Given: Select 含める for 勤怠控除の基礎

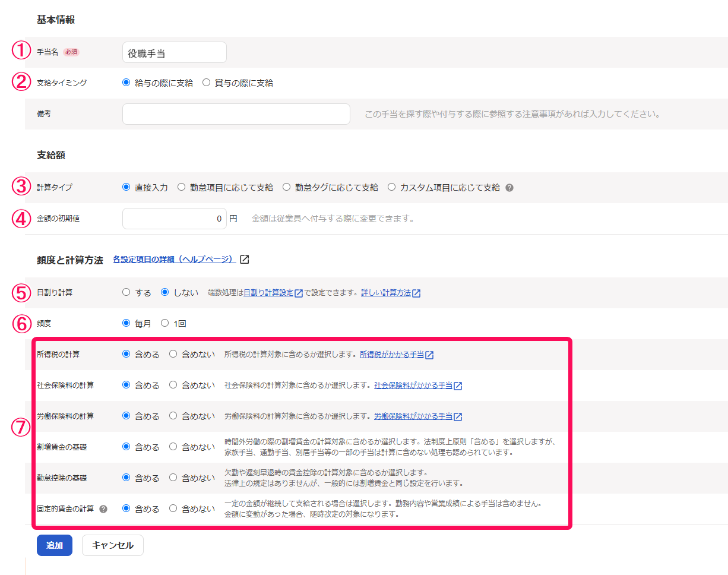Looking at the screenshot, I should tap(126, 478).
